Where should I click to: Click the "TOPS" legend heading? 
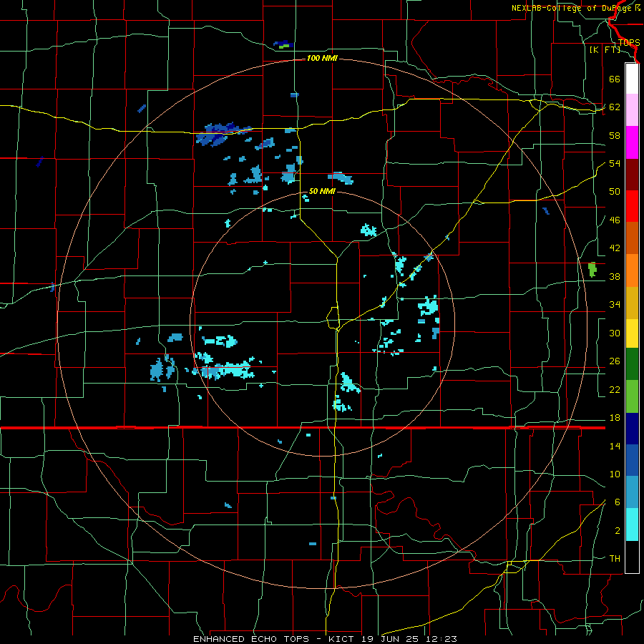pyautogui.click(x=629, y=43)
